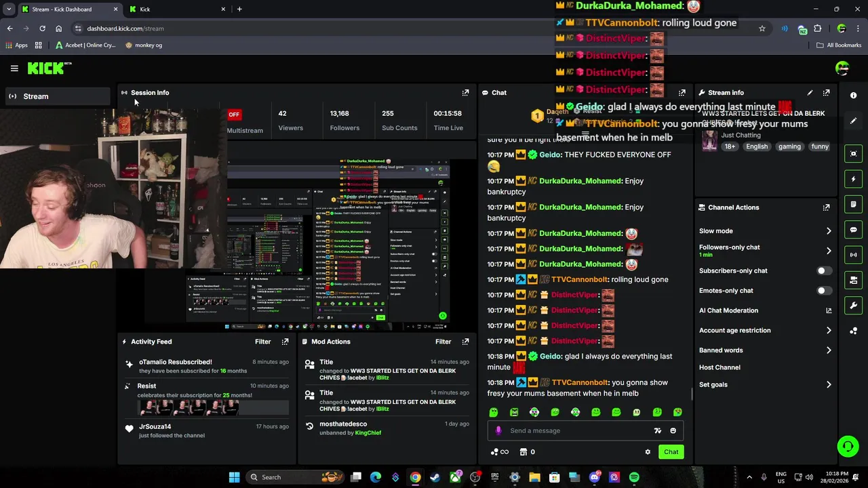Click the Windows Start button
Viewport: 868px width, 488px height.
(234, 477)
